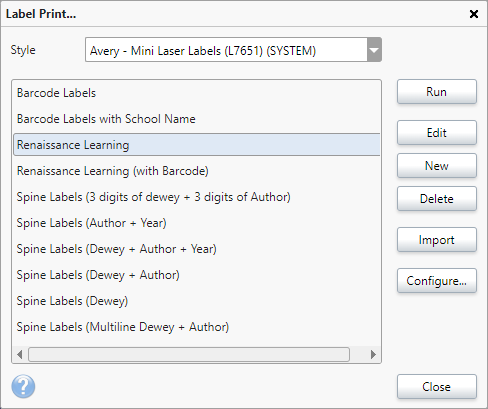The width and height of the screenshot is (488, 409).
Task: Select Spine Labels (Dewey + Author + Year)
Action: 197,249
